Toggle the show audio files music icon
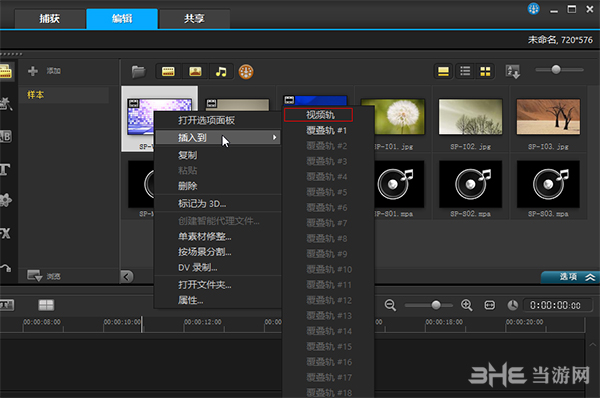The image size is (600, 398). [x=221, y=72]
